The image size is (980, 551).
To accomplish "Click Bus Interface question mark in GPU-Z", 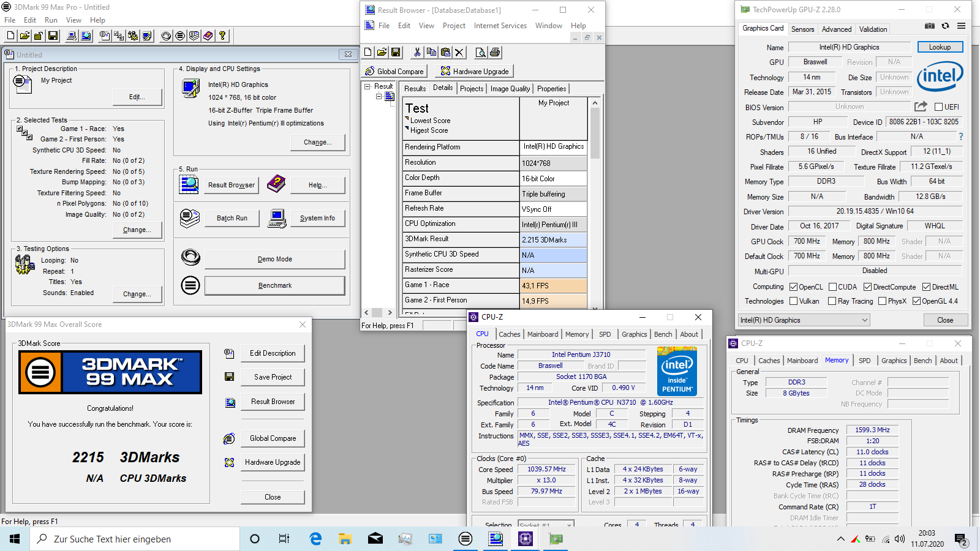I will coord(961,137).
